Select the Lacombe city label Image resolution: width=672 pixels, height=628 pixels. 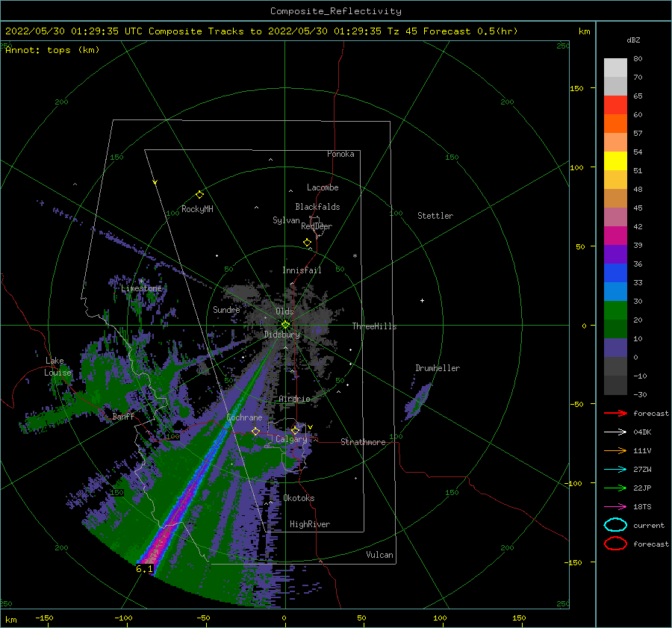point(323,187)
